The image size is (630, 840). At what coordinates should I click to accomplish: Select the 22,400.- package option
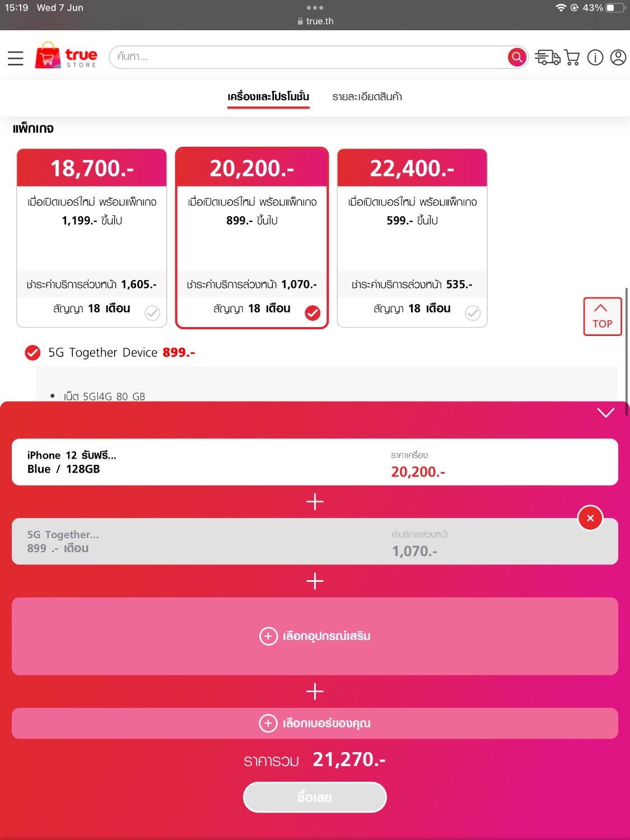[412, 238]
